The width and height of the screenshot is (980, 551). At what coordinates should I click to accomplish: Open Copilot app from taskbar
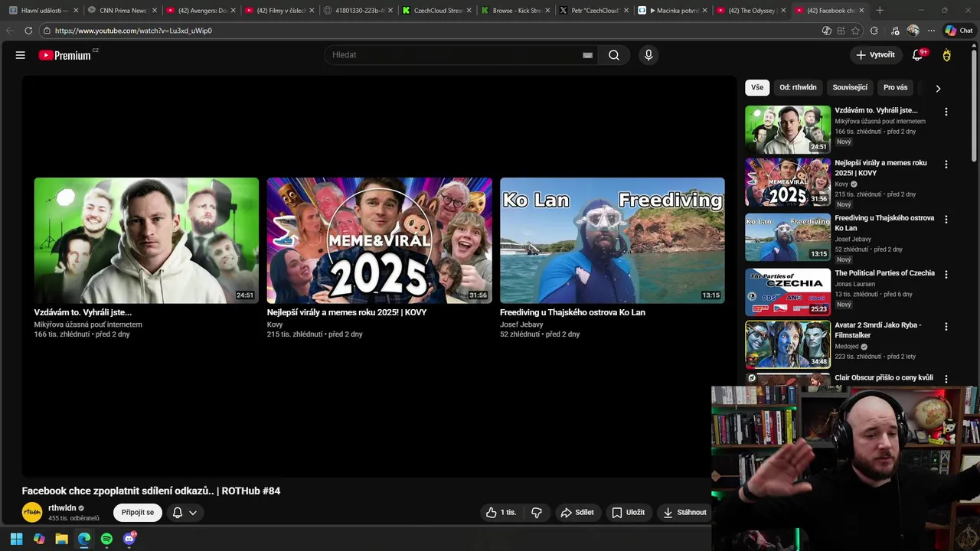click(39, 539)
